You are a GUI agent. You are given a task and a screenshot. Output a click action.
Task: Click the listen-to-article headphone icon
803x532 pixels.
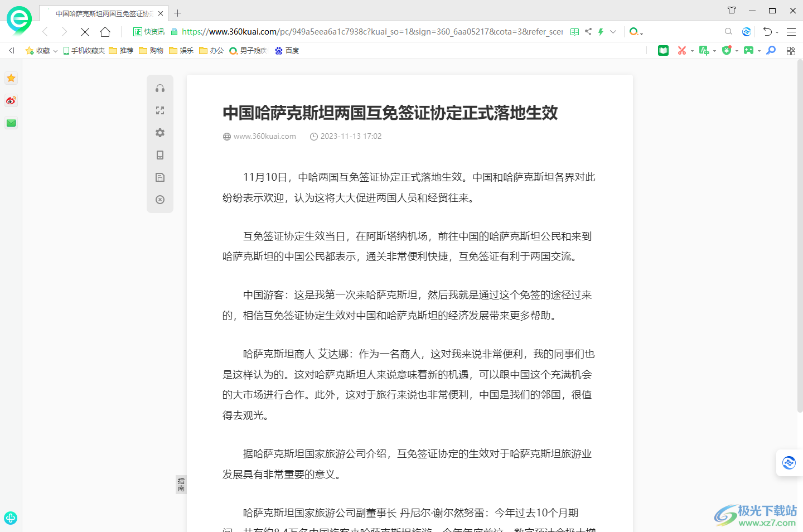coord(160,88)
